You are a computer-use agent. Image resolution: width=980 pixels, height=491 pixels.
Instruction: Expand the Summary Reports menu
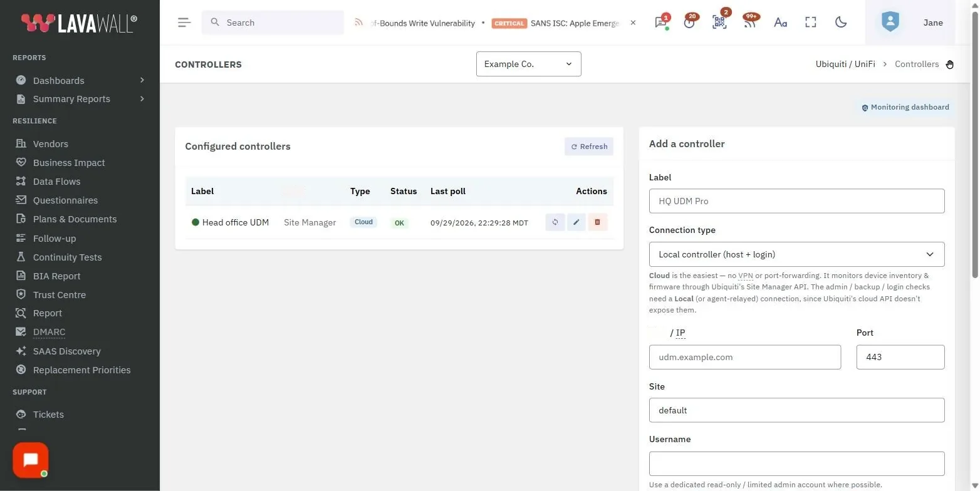(80, 99)
